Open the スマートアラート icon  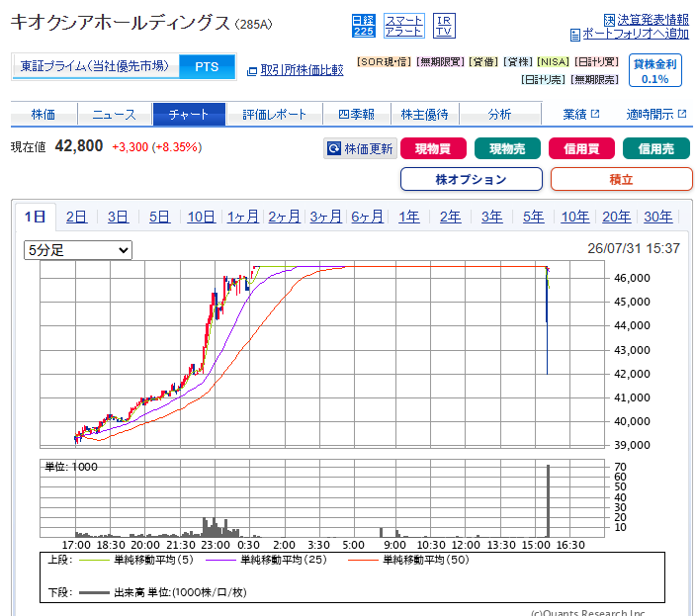click(403, 26)
